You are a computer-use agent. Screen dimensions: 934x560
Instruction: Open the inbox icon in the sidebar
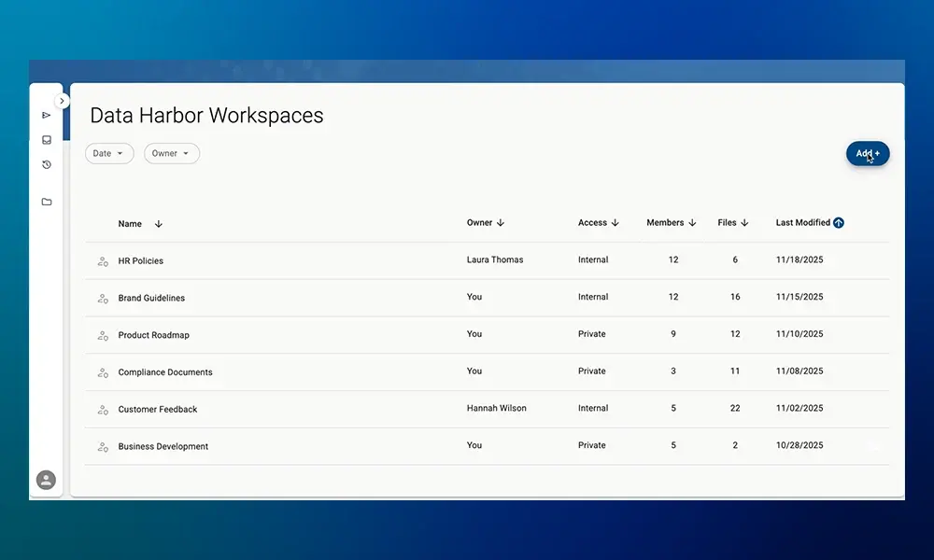[x=47, y=140]
